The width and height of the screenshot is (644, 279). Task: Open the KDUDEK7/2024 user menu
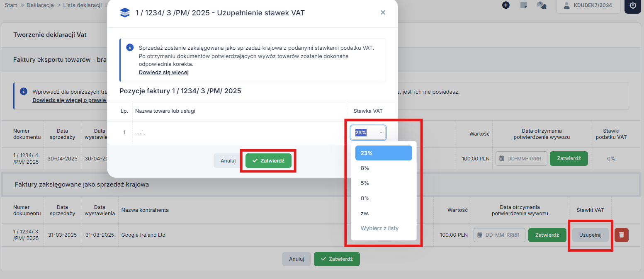point(589,5)
